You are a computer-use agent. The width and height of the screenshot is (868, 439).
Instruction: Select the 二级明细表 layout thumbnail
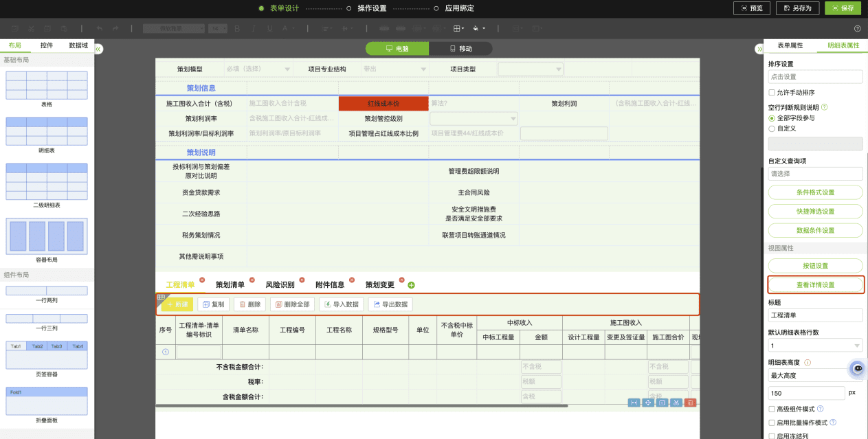[47, 181]
